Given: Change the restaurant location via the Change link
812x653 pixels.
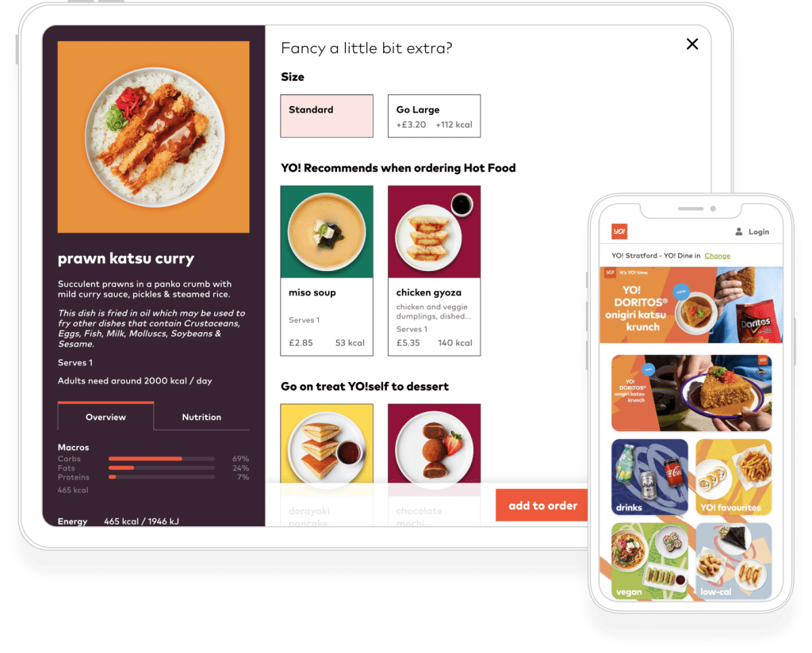Looking at the screenshot, I should tap(717, 256).
